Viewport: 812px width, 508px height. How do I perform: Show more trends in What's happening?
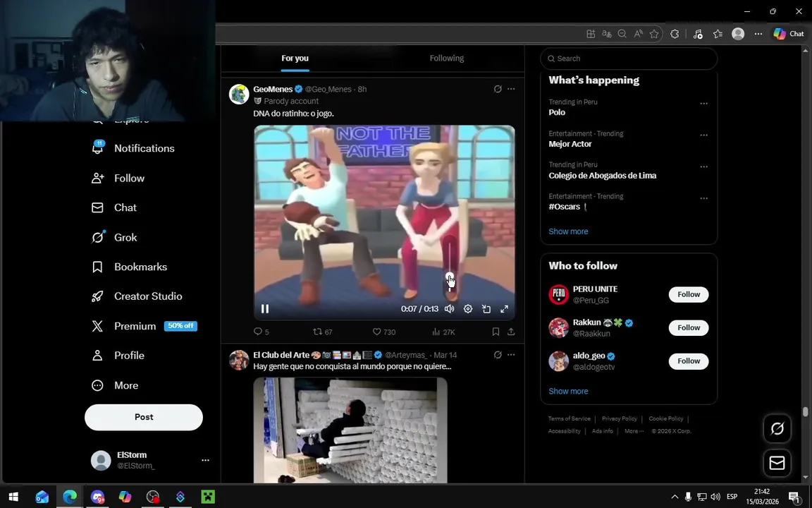(568, 231)
